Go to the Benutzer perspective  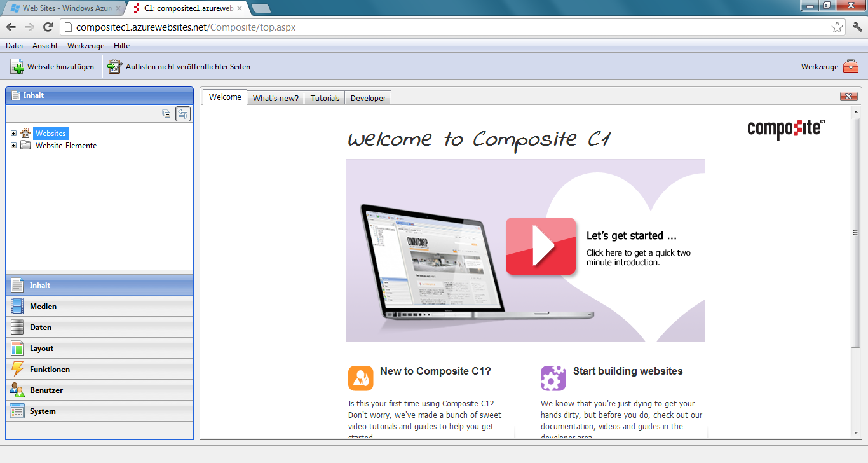[46, 390]
